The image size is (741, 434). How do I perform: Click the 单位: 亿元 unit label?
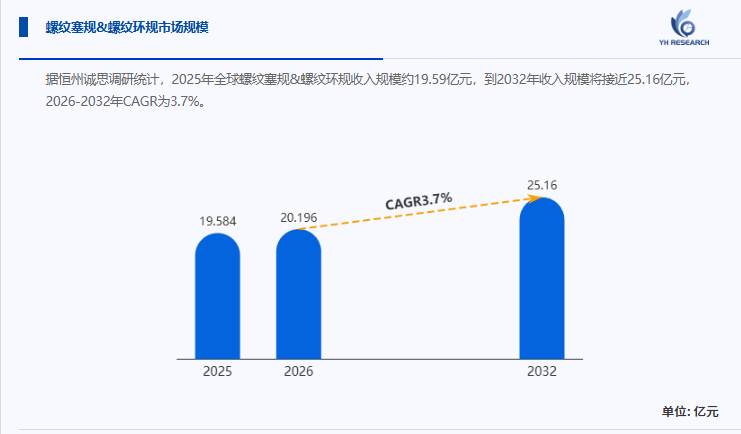coord(689,411)
